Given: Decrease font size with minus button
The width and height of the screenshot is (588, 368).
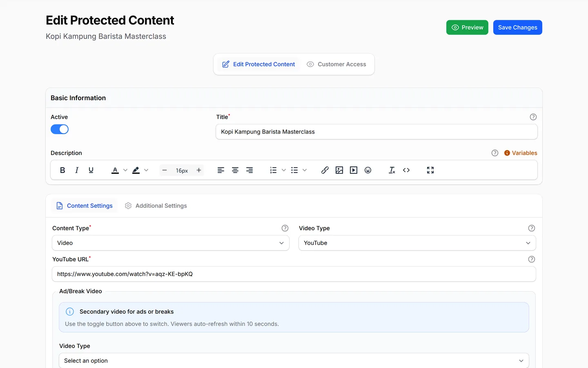Looking at the screenshot, I should (165, 170).
